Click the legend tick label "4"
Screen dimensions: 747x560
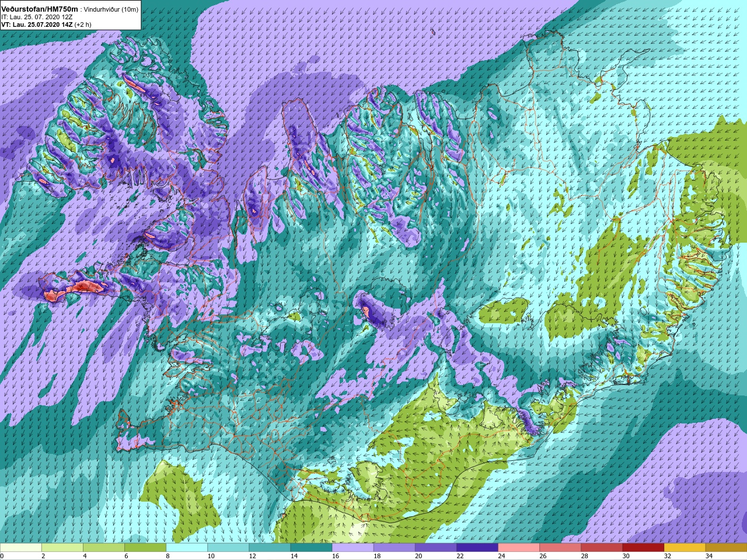[85, 556]
